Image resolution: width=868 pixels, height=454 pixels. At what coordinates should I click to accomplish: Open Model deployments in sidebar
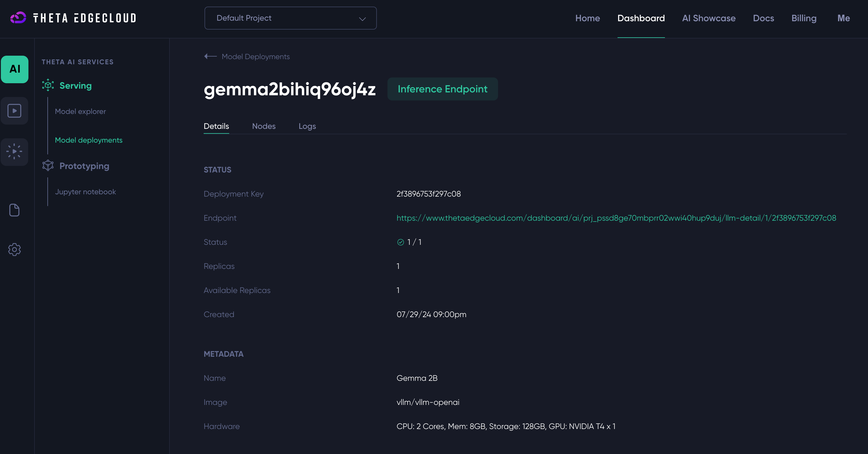(x=89, y=140)
